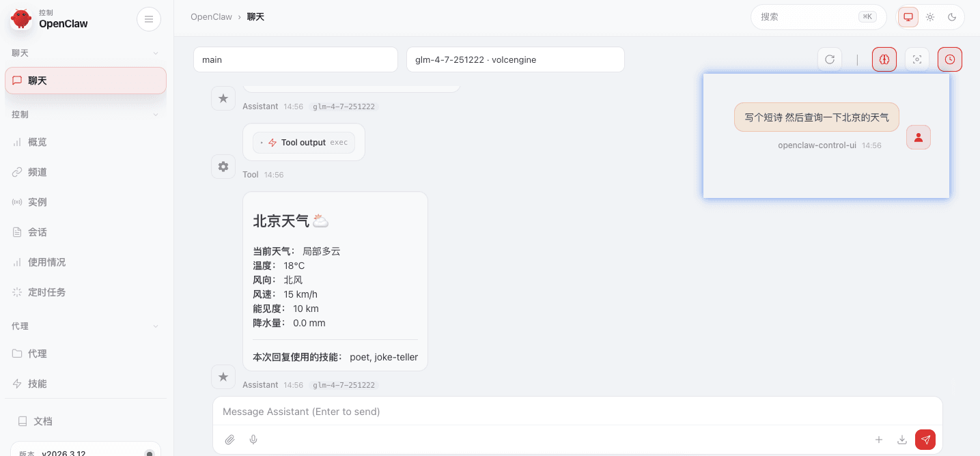Switch to light theme sun icon

pyautogui.click(x=930, y=17)
